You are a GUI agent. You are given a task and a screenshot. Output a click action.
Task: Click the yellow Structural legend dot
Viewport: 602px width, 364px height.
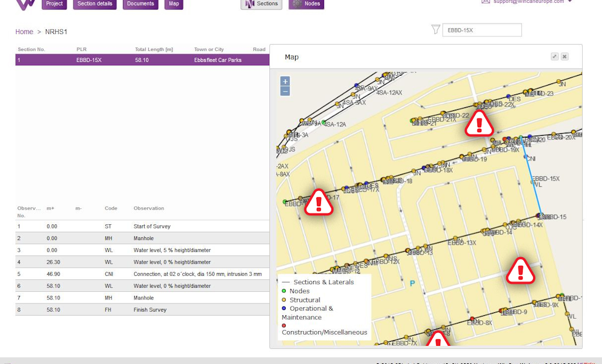pos(284,300)
